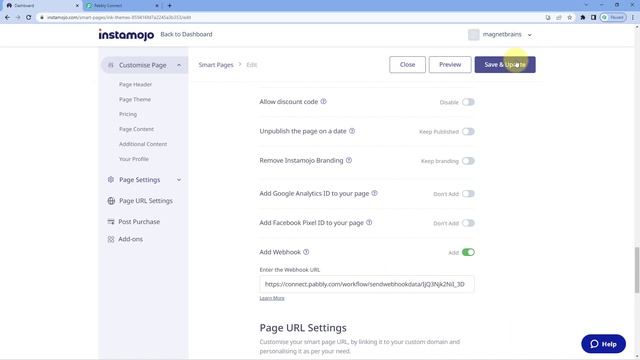Click the Instamojo logo
Image resolution: width=640 pixels, height=360 pixels.
126,35
